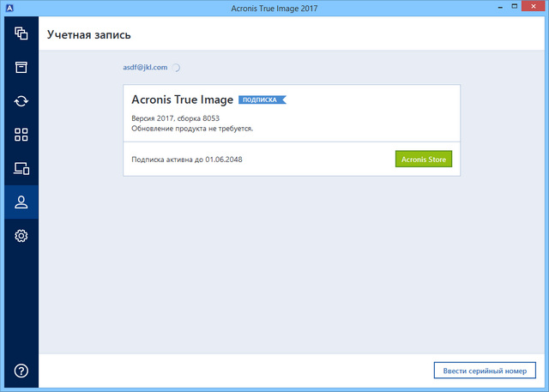Open the Tools grid icon
This screenshot has height=392, width=549.
pos(21,135)
